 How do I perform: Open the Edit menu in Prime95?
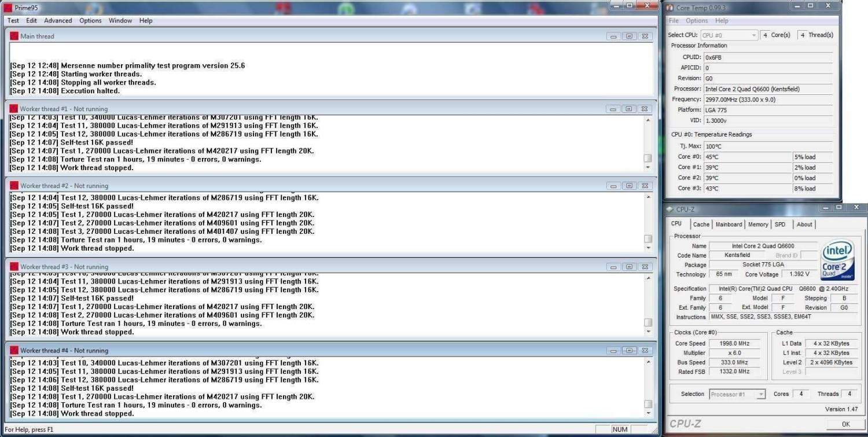pyautogui.click(x=31, y=20)
